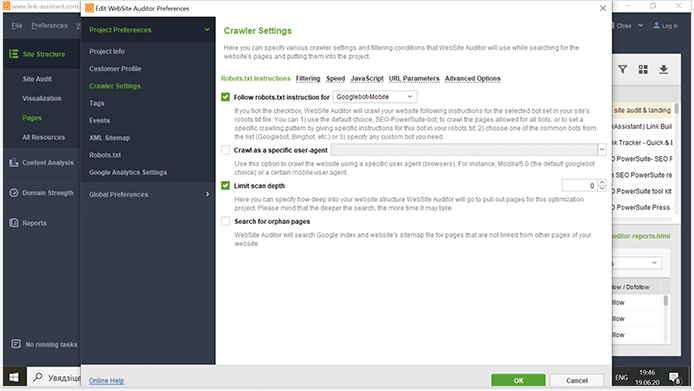Open the File menu

coord(17,25)
